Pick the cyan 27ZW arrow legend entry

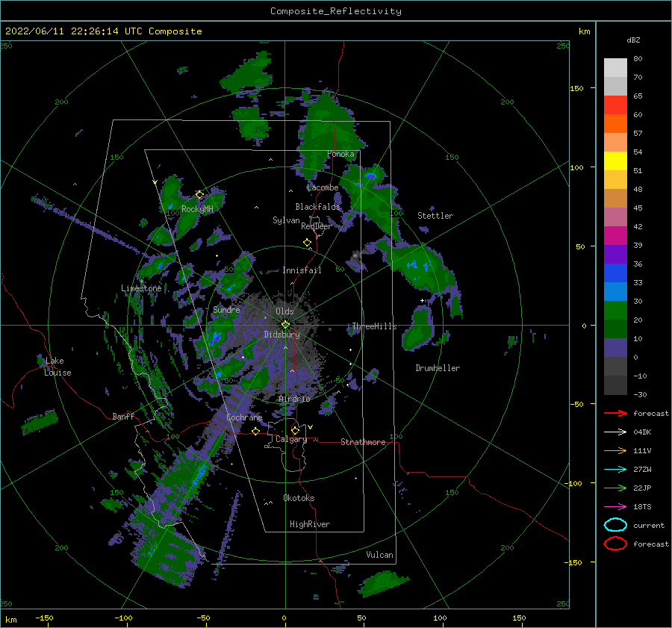pos(615,469)
